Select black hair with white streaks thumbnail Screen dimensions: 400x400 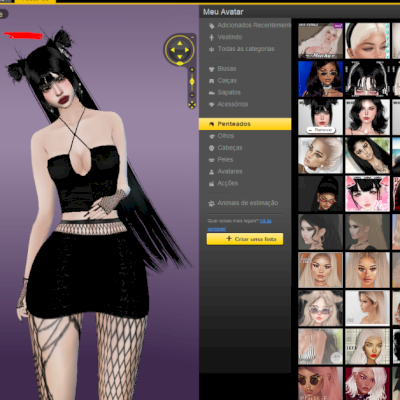[x=367, y=79]
